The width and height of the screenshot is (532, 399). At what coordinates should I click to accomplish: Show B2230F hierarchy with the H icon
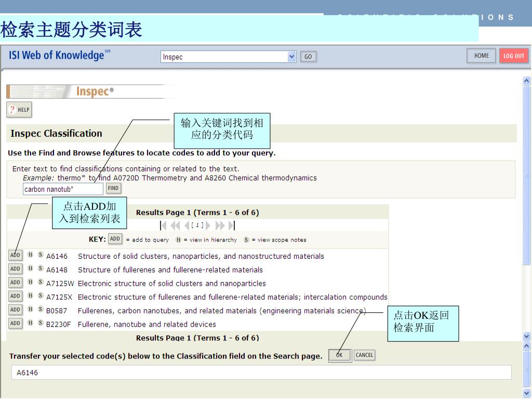[31, 323]
